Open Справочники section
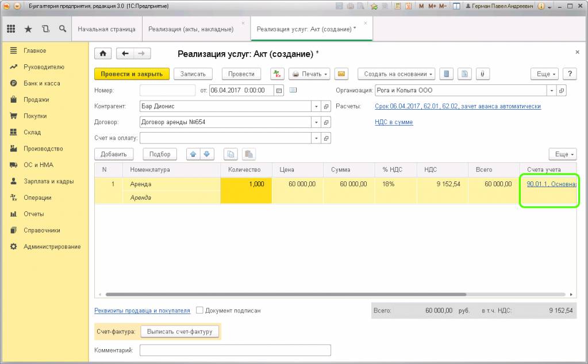Viewport: 588px width, 364px height. [41, 230]
